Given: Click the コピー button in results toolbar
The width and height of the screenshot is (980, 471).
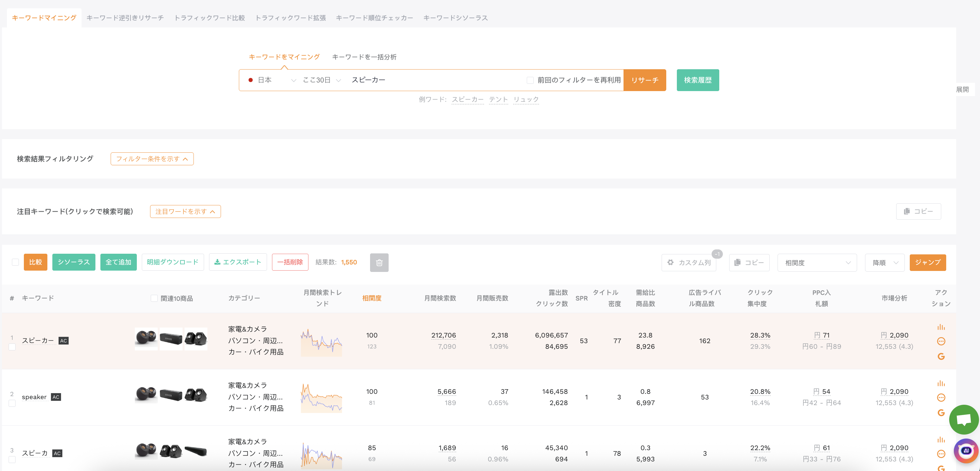Looking at the screenshot, I should (749, 263).
